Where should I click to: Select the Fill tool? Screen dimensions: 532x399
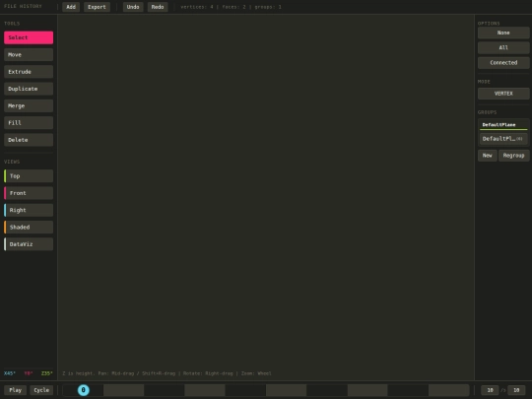click(29, 122)
